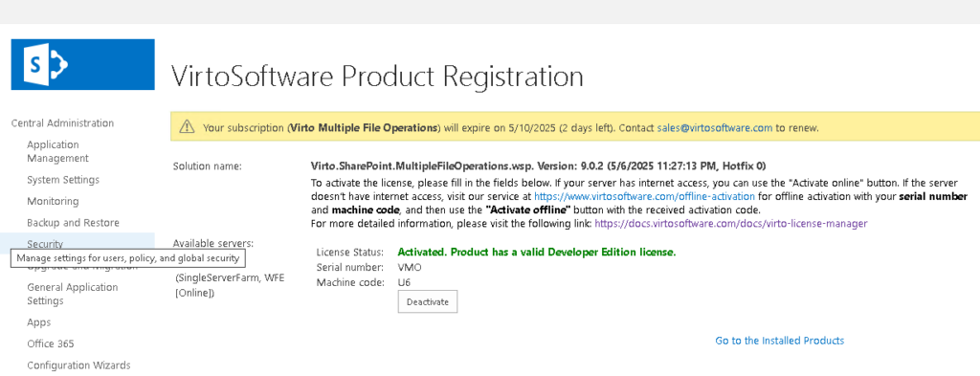Click the VirtoSoftware Product Registration heading

tap(377, 77)
